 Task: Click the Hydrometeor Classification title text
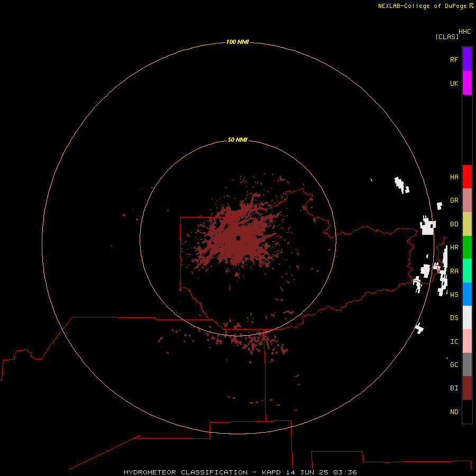click(186, 472)
